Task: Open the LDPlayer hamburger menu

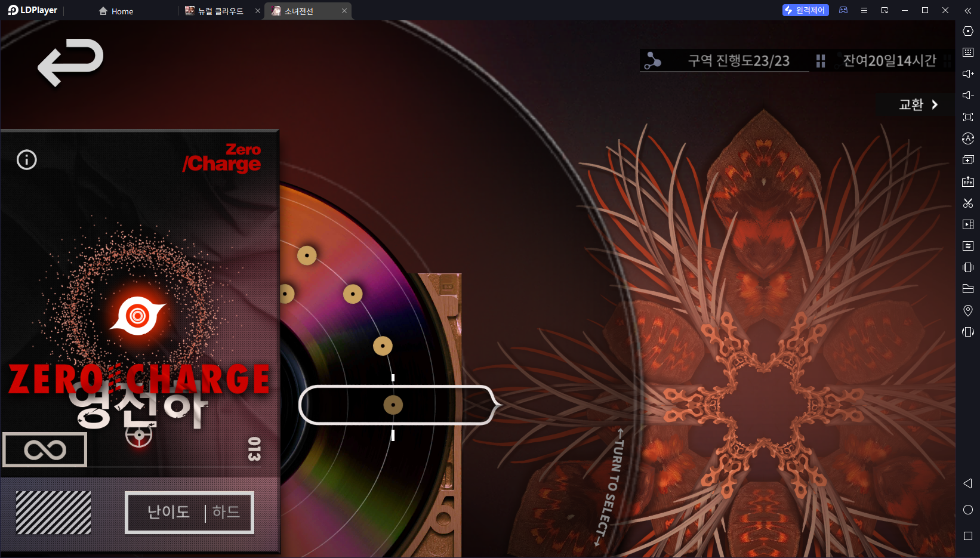Action: [x=864, y=10]
